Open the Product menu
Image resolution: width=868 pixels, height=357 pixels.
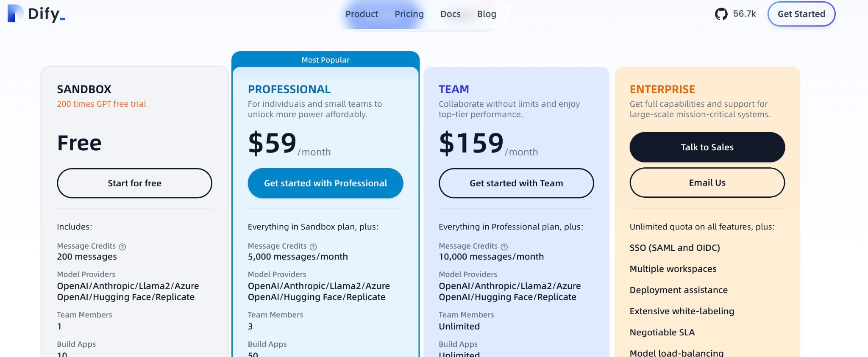click(362, 14)
